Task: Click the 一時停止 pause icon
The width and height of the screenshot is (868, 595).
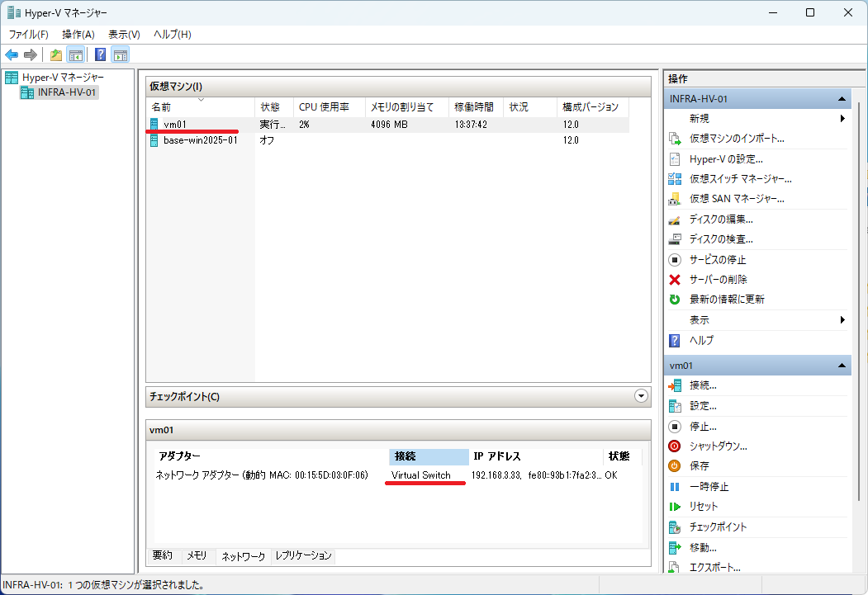Action: pos(674,487)
